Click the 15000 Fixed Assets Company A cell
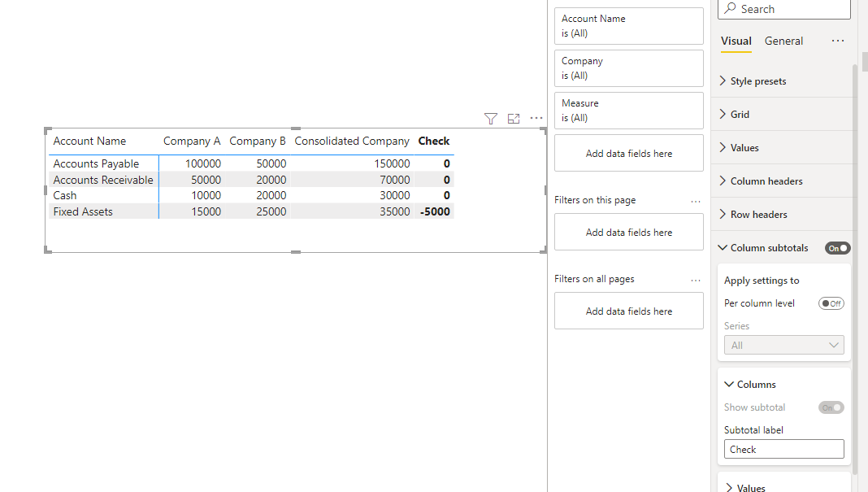The image size is (868, 492). (x=206, y=211)
